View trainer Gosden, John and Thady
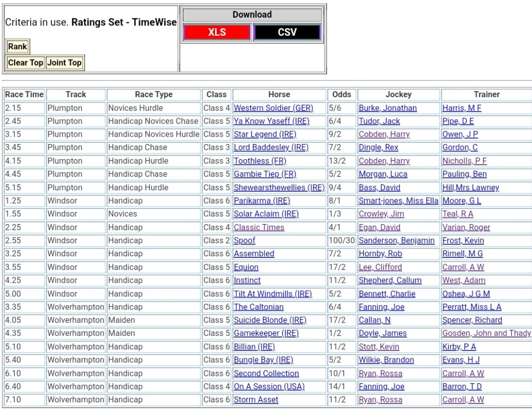This screenshot has width=532, height=417. pos(486,333)
